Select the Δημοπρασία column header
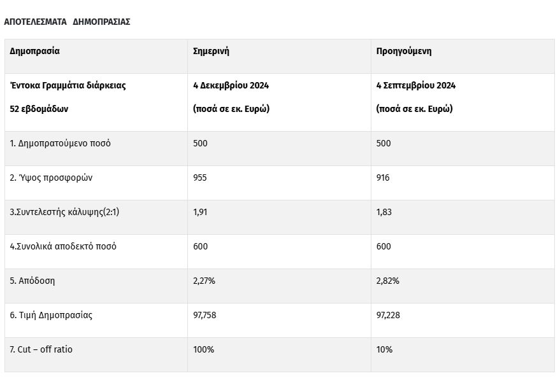The image size is (560, 392). (34, 52)
